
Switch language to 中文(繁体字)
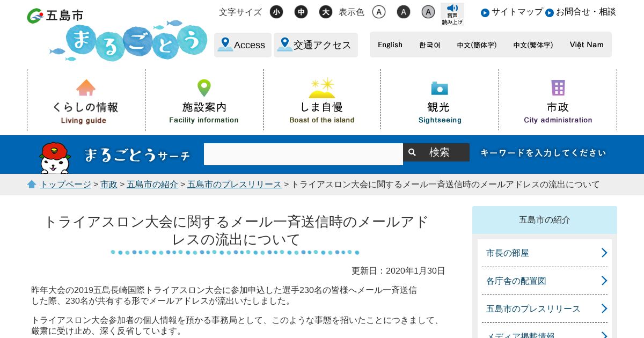(x=533, y=45)
